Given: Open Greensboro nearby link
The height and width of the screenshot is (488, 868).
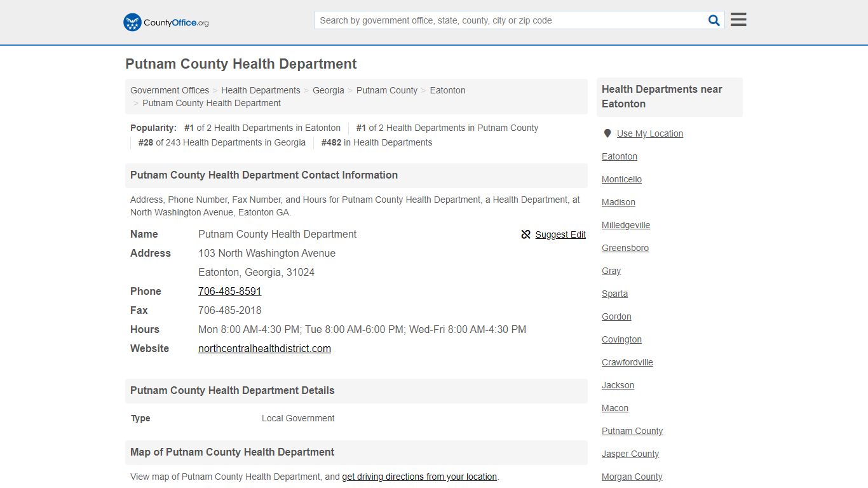Looking at the screenshot, I should point(625,248).
